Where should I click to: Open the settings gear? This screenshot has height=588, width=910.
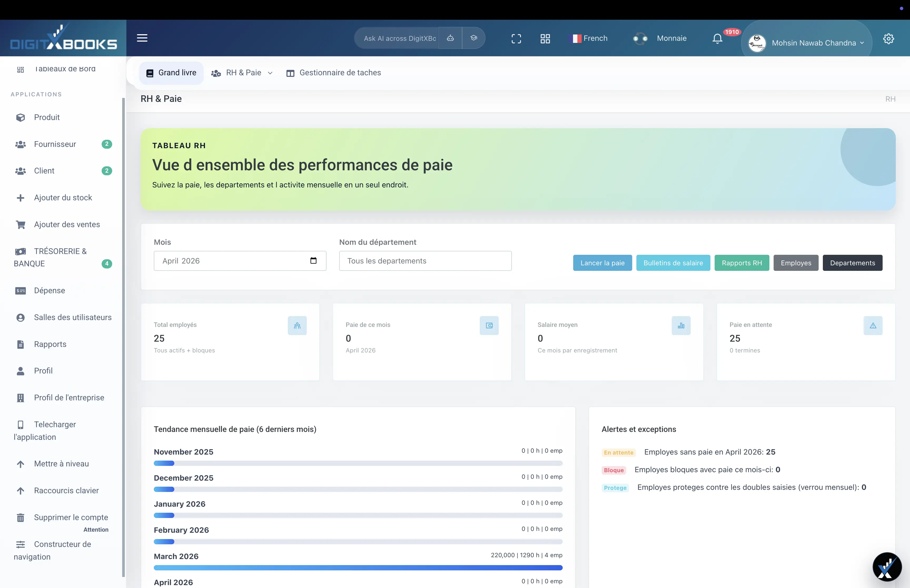[889, 39]
